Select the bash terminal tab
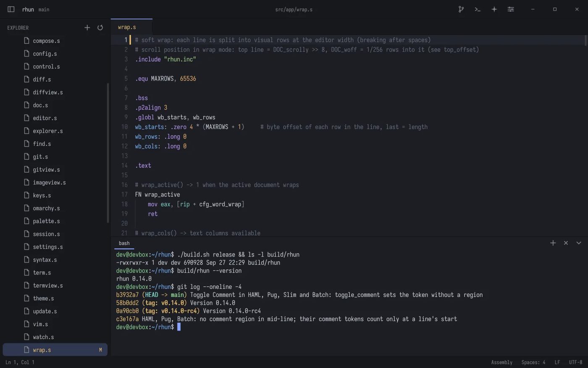The height and width of the screenshot is (368, 588). point(124,243)
